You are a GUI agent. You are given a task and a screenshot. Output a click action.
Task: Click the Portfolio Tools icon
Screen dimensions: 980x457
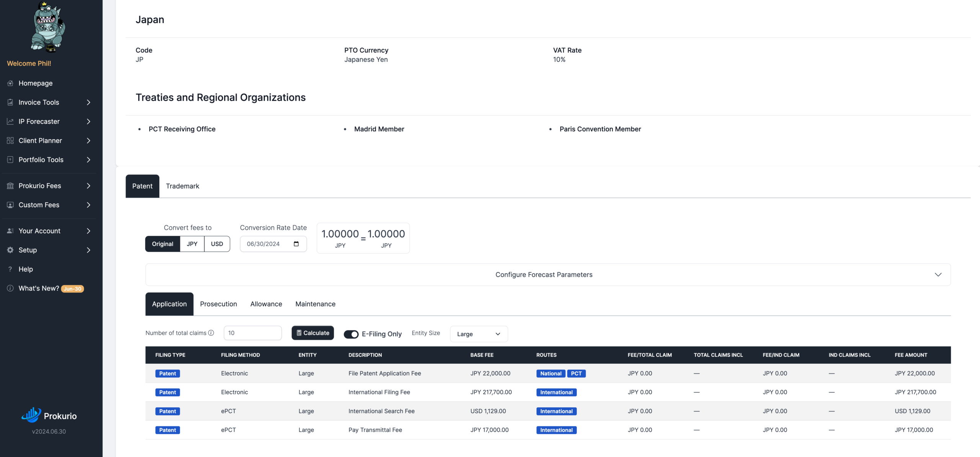[x=10, y=159]
